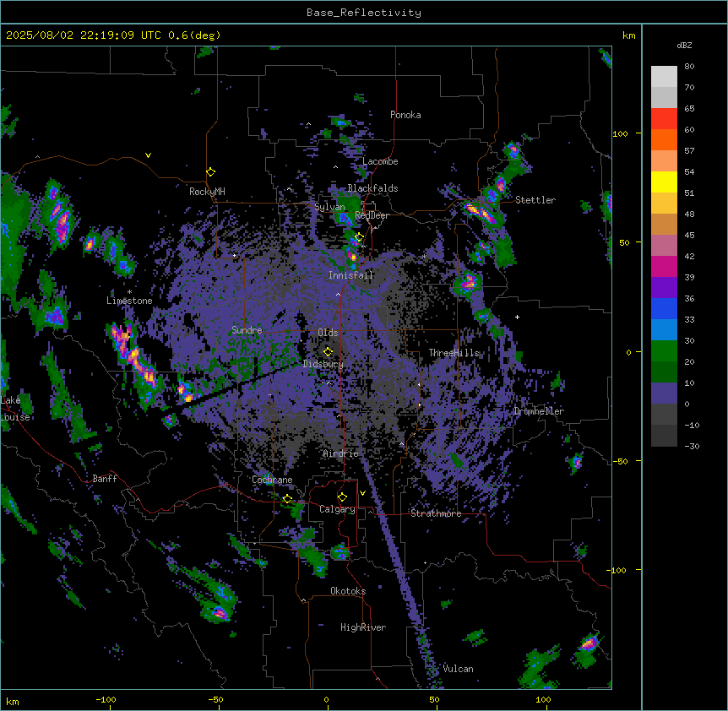Click the white asterisk above Limestone
This screenshot has width=728, height=711.
pos(129,292)
